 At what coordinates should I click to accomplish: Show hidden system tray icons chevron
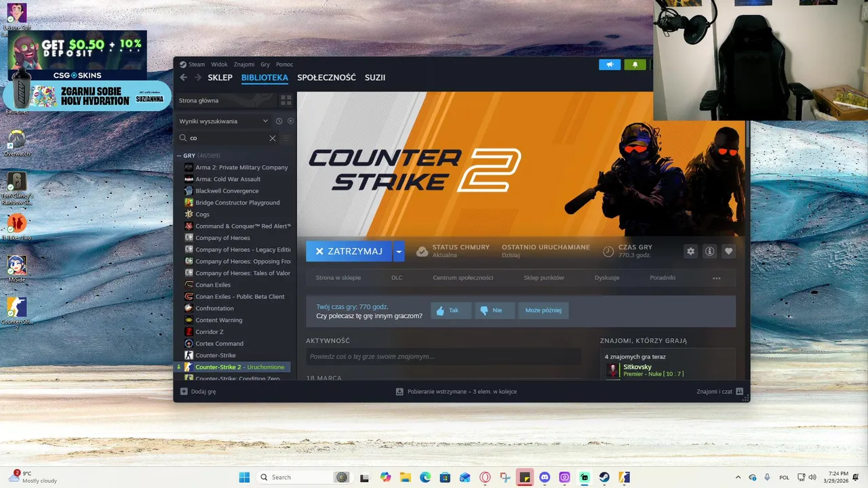pyautogui.click(x=738, y=477)
